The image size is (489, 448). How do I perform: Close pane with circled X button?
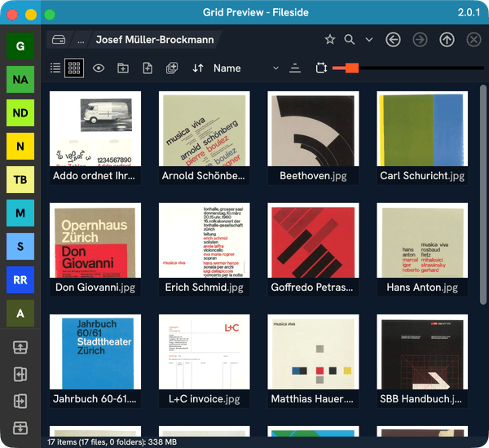pyautogui.click(x=474, y=40)
